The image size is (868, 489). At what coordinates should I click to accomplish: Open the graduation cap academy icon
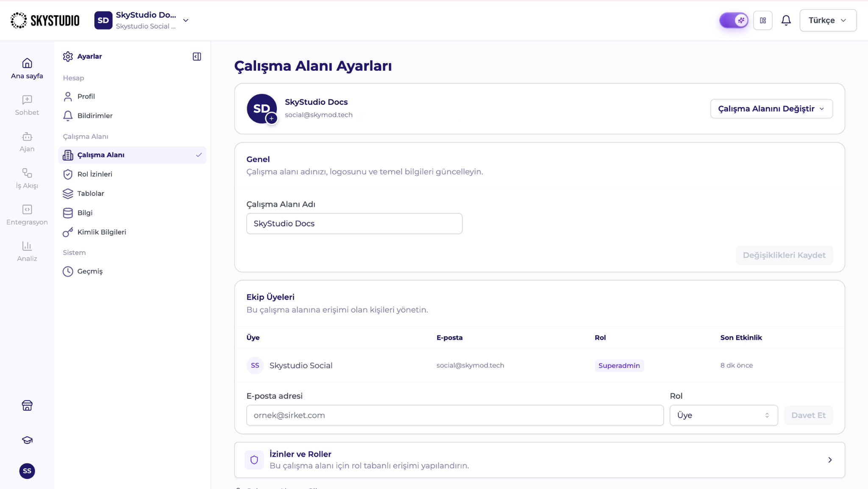27,440
